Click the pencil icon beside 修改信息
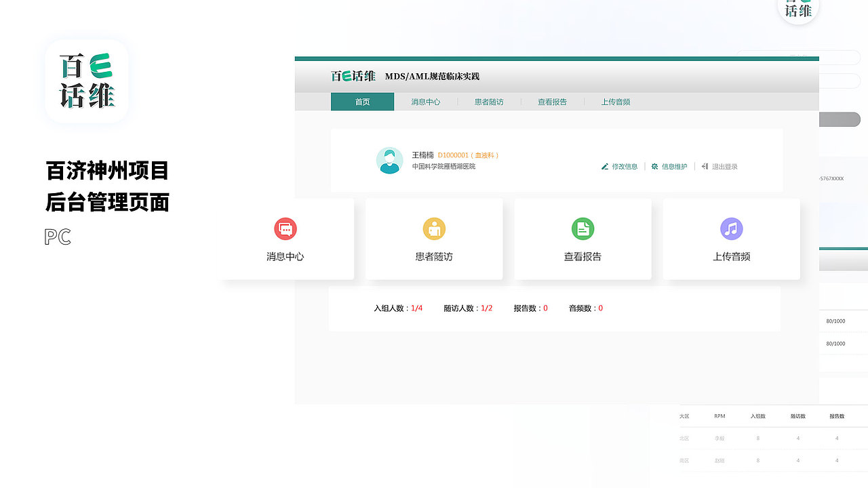The image size is (868, 488). [605, 167]
